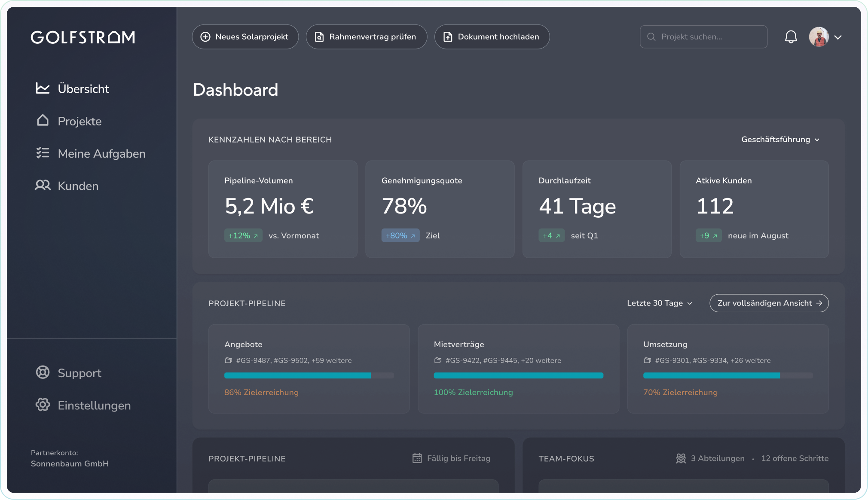Click the calendar icon next to Fällig bis Freitag
The width and height of the screenshot is (868, 500).
tap(417, 458)
